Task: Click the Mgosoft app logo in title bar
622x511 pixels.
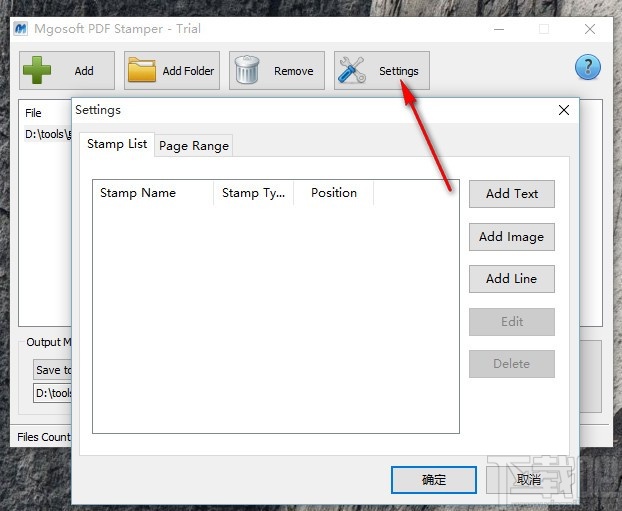Action: coord(21,29)
